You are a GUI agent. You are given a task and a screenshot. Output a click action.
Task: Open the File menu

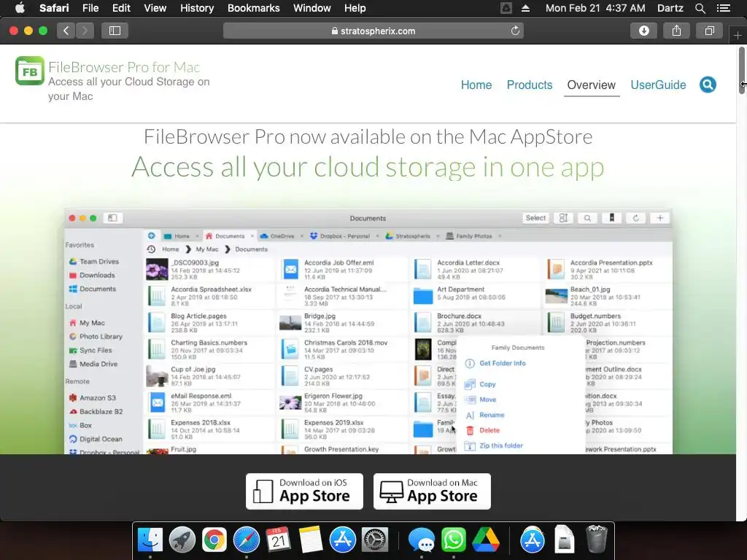(90, 8)
